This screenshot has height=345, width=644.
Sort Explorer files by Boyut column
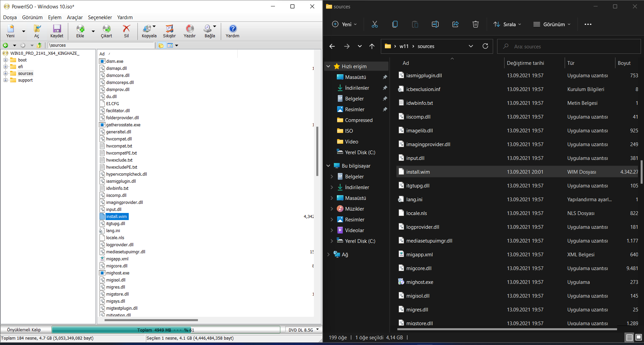pos(624,63)
